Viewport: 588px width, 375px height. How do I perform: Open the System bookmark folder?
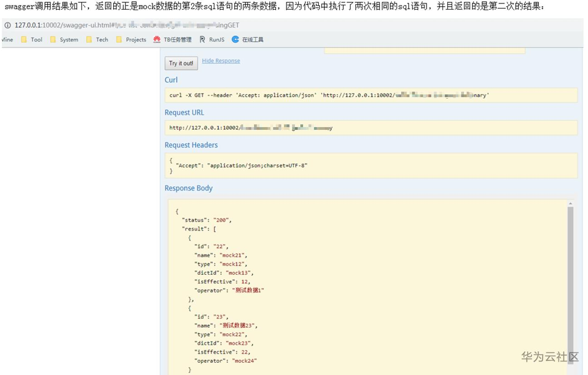click(x=64, y=39)
